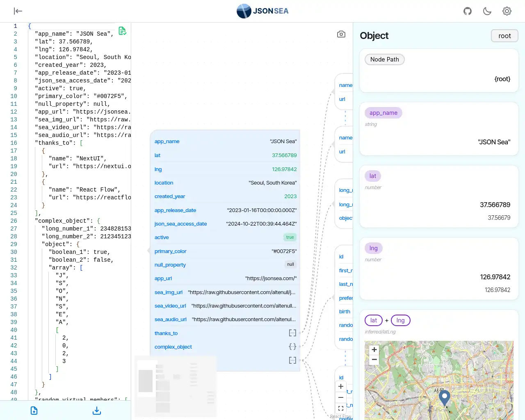Click code line 29 "object" in the editor
The image size is (525, 420).
click(60, 244)
